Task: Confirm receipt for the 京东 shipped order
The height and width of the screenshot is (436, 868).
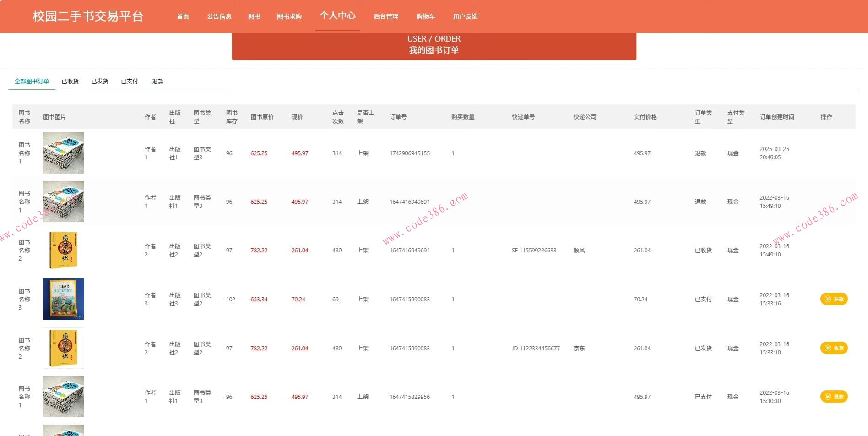Action: [834, 348]
